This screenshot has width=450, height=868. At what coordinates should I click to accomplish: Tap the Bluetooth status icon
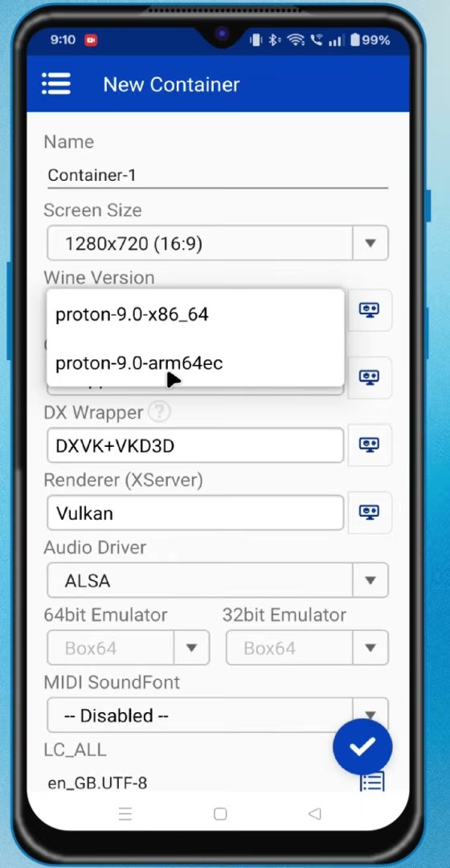(x=274, y=40)
